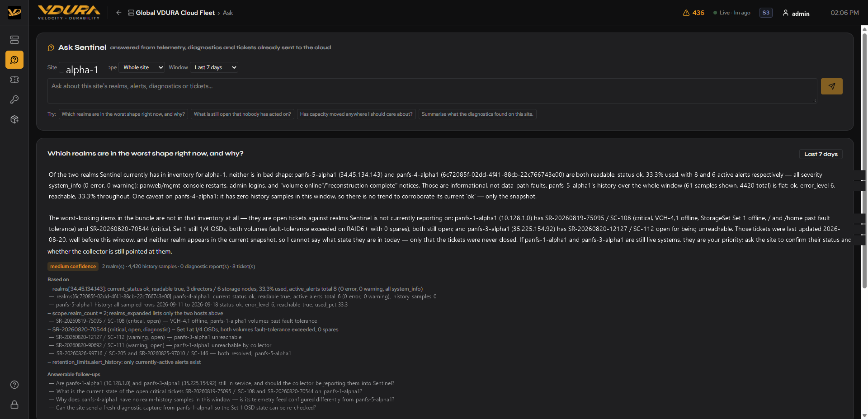Screen dimensions: 868x419
Task: Click the lock icon in sidebar
Action: pyautogui.click(x=14, y=405)
